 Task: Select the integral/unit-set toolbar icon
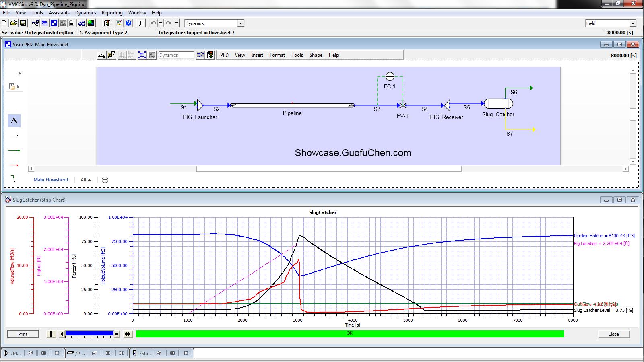tap(140, 23)
